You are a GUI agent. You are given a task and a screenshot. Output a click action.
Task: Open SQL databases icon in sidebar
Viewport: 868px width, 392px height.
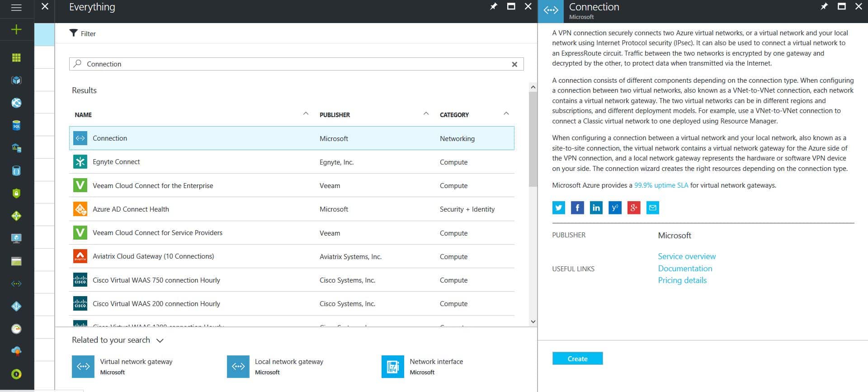[x=16, y=125]
